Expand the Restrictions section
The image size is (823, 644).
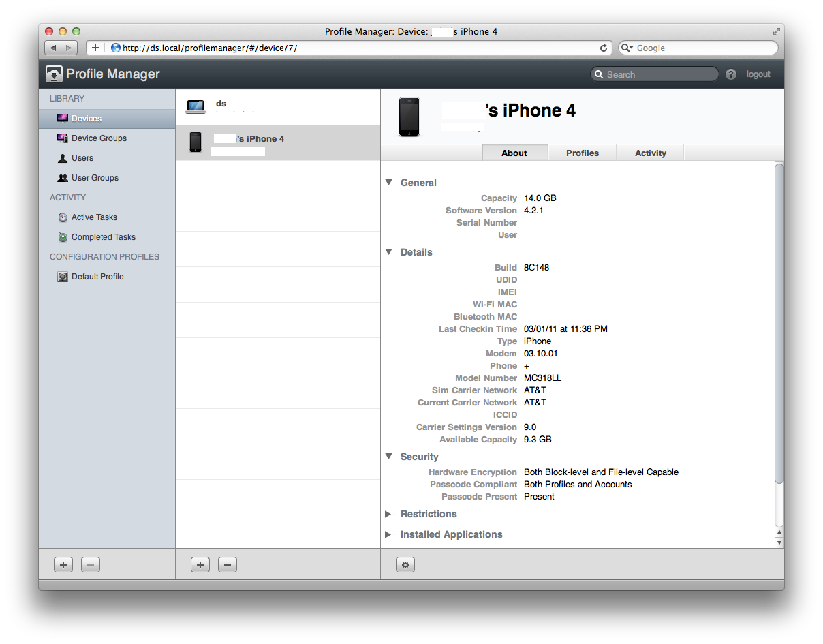[388, 514]
